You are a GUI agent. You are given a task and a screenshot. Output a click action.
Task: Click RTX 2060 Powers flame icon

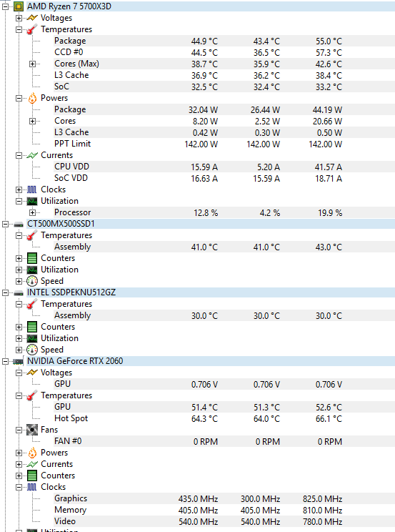pos(32,453)
